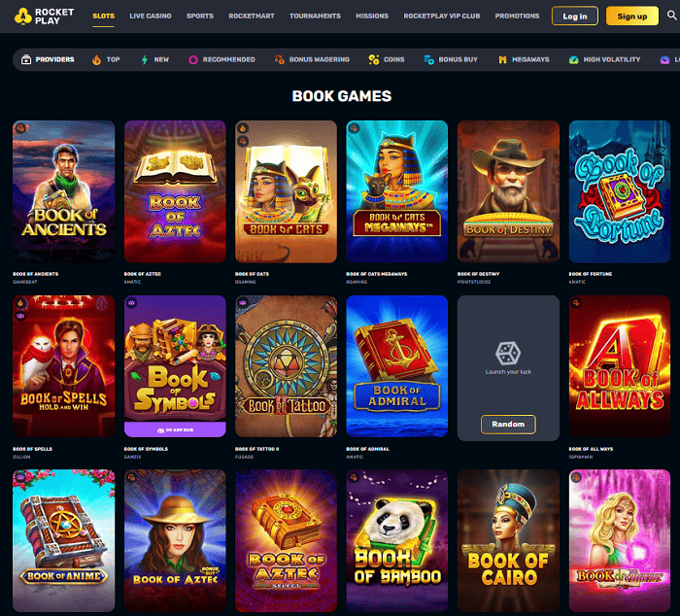Image resolution: width=680 pixels, height=616 pixels.
Task: Filter by Coins category
Action: tap(387, 59)
